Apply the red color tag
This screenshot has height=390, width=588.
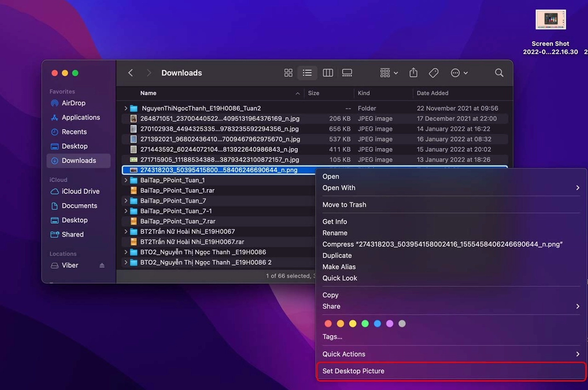pos(328,324)
